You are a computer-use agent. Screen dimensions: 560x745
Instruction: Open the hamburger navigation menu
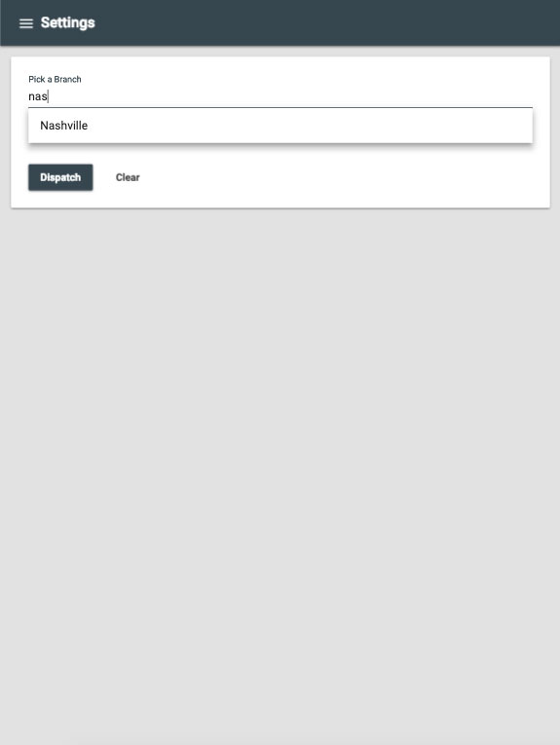26,23
